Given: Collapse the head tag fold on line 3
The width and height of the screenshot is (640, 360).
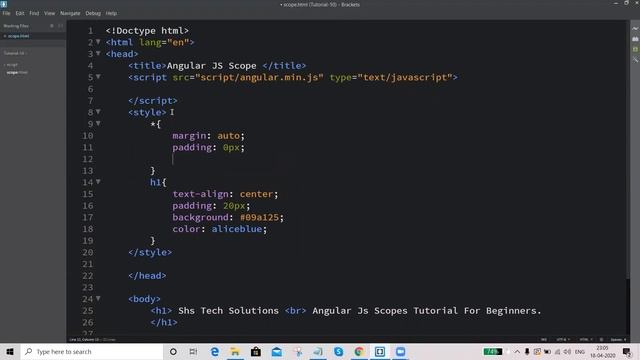Looking at the screenshot, I should (x=98, y=53).
